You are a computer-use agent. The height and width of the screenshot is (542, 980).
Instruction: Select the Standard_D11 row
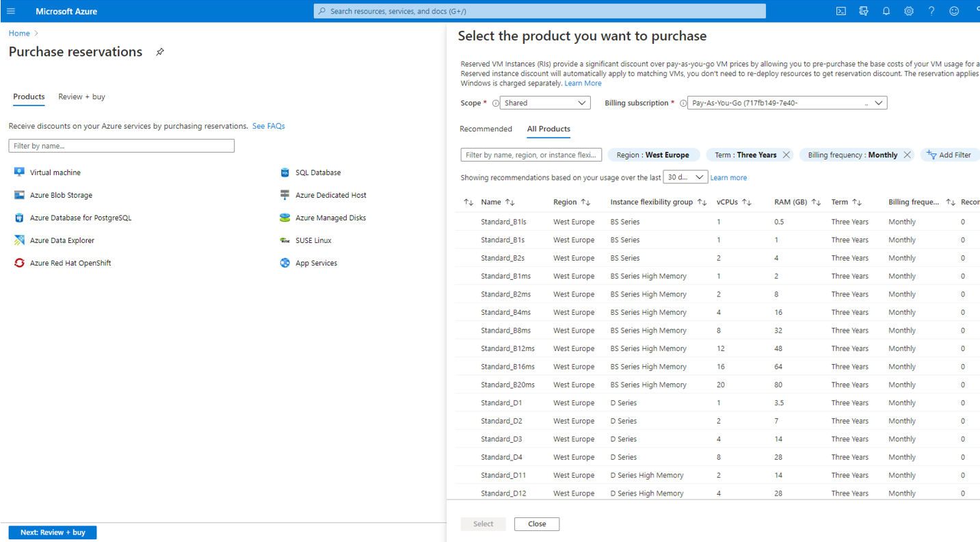(717, 475)
